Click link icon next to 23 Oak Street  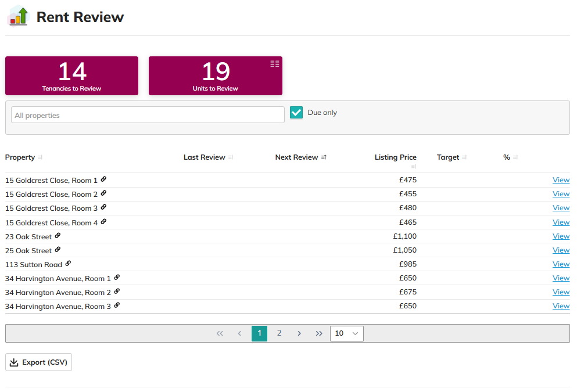(x=58, y=236)
